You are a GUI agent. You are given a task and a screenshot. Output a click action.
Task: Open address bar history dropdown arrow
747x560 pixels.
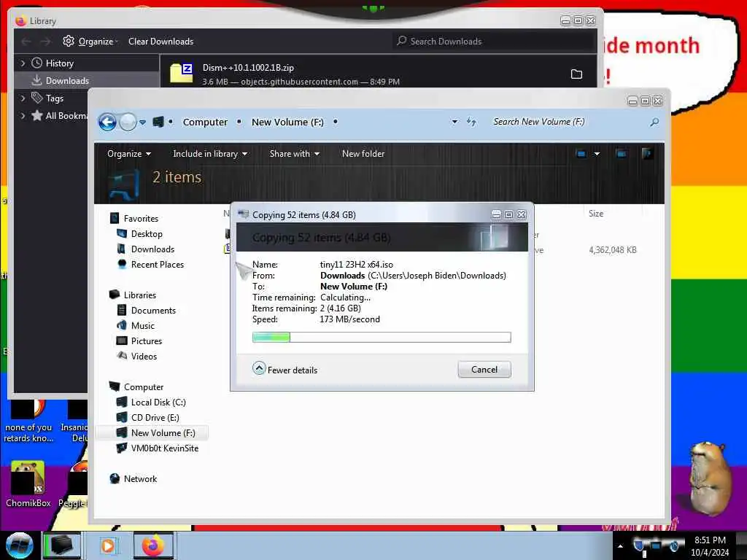pyautogui.click(x=454, y=122)
